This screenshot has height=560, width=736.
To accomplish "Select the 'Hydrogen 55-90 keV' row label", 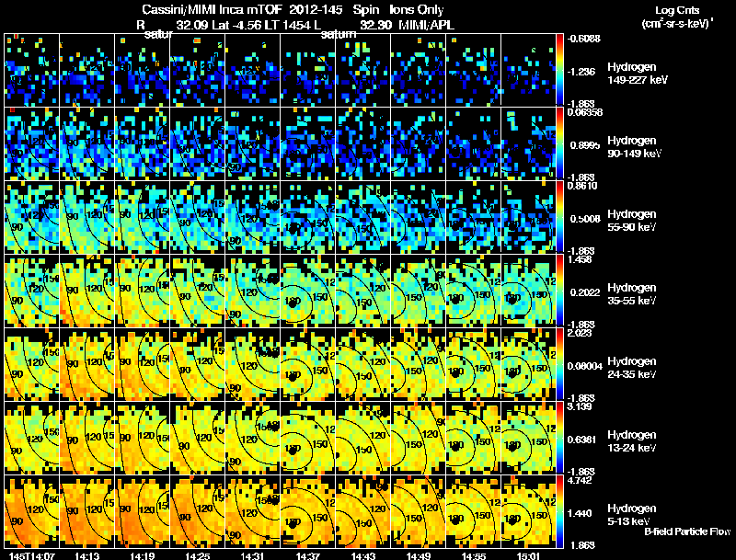I will coord(631,221).
